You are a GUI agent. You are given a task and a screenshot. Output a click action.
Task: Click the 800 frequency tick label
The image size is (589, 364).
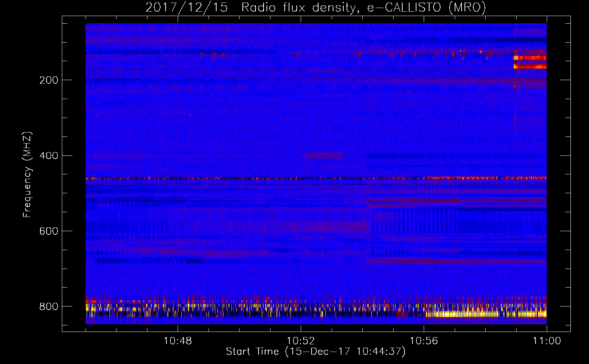pyautogui.click(x=49, y=307)
